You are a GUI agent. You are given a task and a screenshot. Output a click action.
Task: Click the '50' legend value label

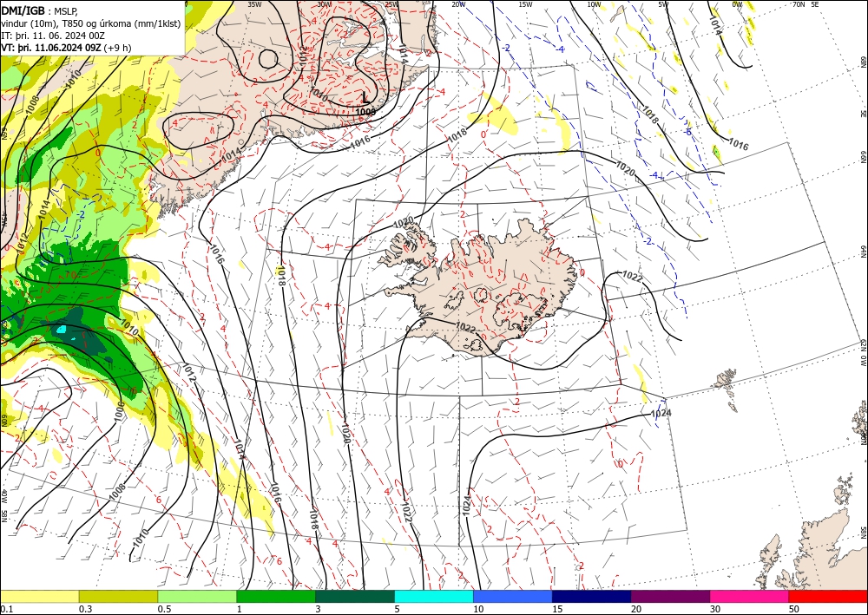point(794,609)
